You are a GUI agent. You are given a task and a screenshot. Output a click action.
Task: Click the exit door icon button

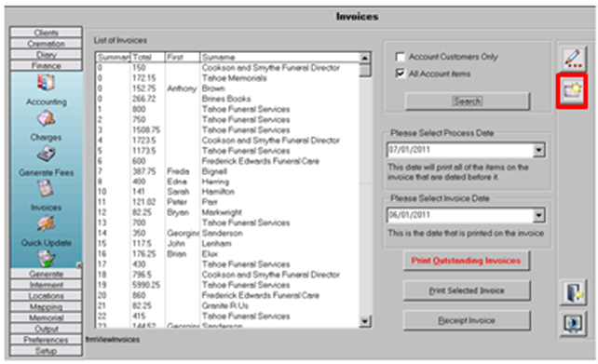coord(573,292)
